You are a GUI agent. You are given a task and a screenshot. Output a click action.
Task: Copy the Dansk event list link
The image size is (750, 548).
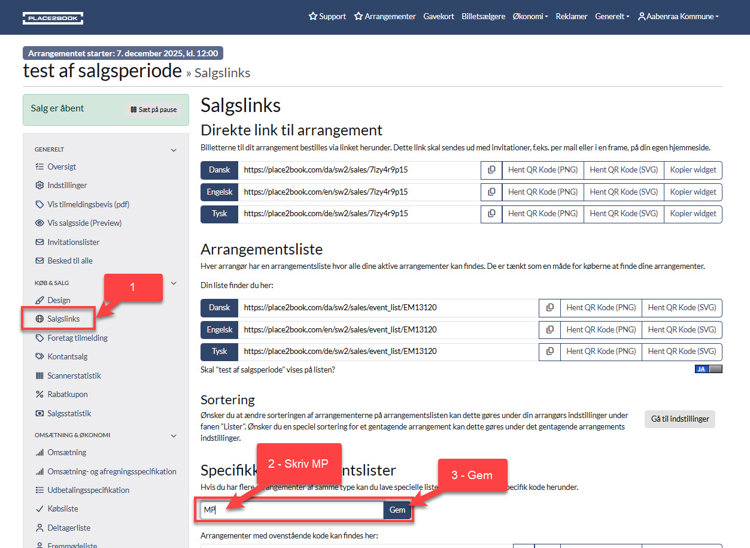549,308
